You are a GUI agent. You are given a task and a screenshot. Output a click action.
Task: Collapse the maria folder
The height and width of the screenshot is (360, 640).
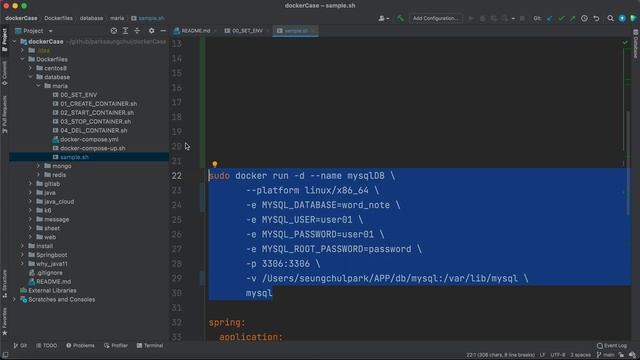coord(39,86)
